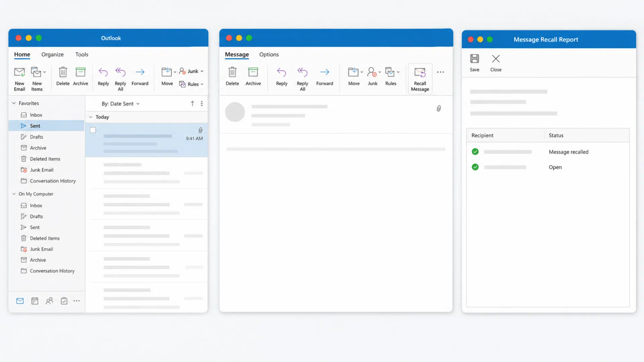The height and width of the screenshot is (362, 644).
Task: Open the People contacts icon
Action: tap(49, 301)
